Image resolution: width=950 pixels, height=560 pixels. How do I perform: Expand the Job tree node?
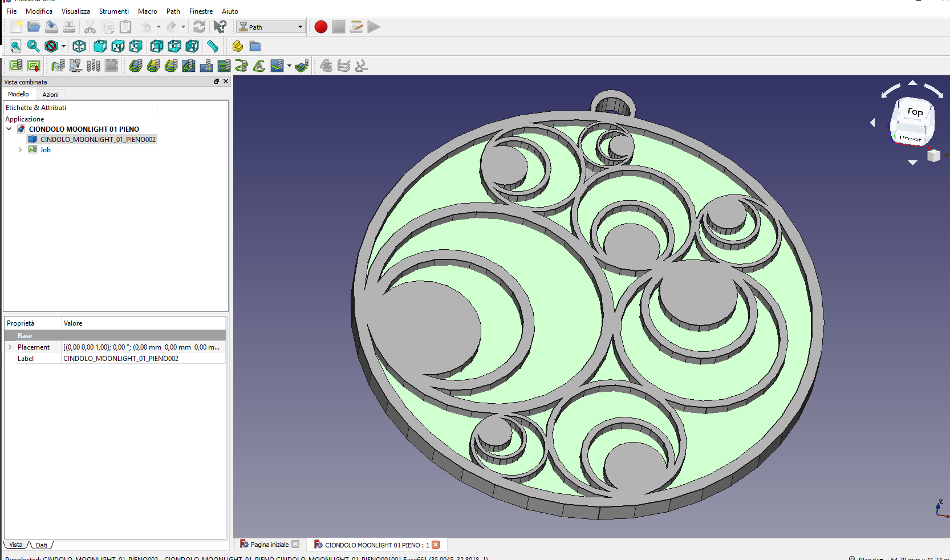coord(21,150)
